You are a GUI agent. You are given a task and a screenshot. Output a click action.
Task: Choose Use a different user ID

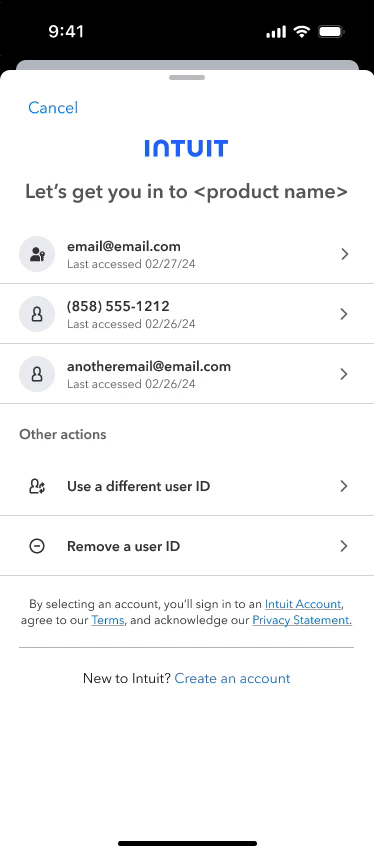pyautogui.click(x=187, y=486)
